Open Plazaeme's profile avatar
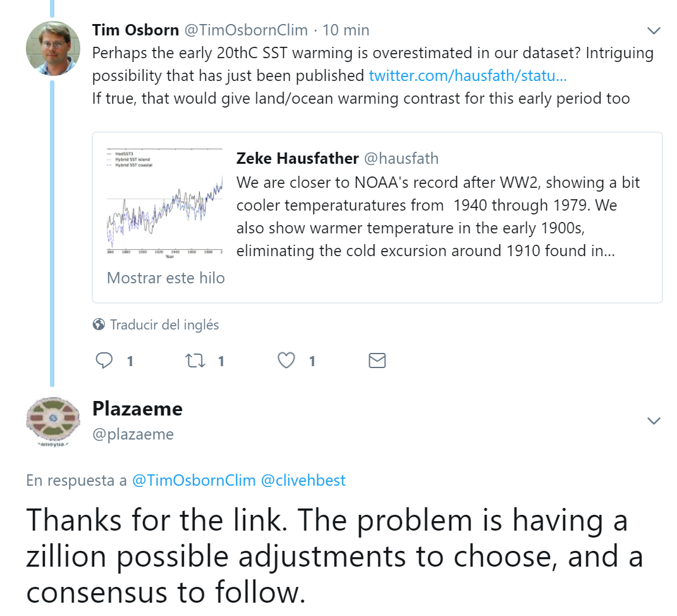 [53, 422]
